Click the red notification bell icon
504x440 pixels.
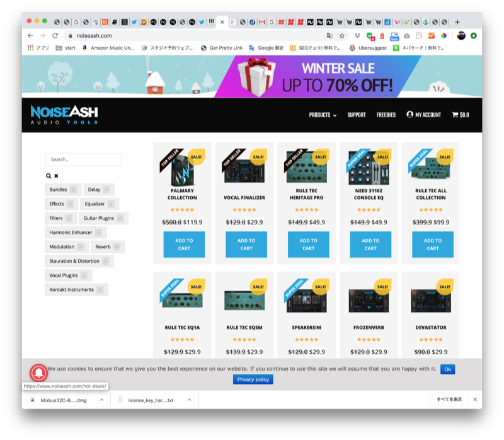pyautogui.click(x=39, y=373)
